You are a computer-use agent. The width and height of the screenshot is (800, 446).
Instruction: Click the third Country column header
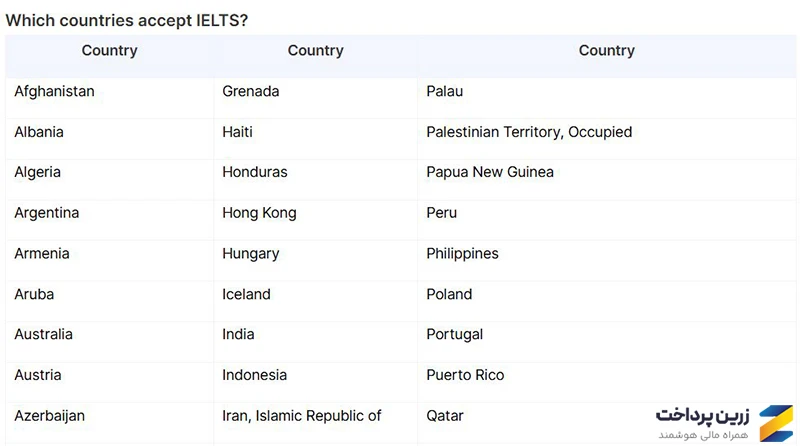coord(607,51)
